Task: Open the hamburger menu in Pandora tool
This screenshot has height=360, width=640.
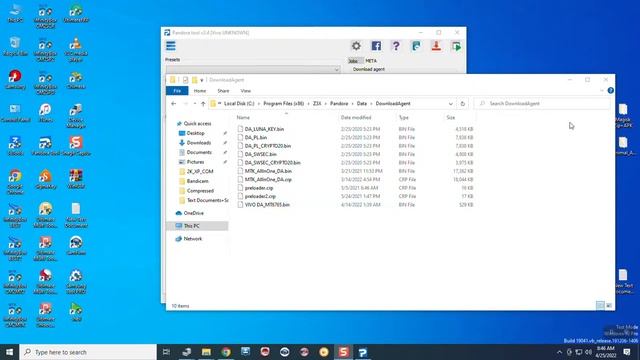Action: (171, 46)
